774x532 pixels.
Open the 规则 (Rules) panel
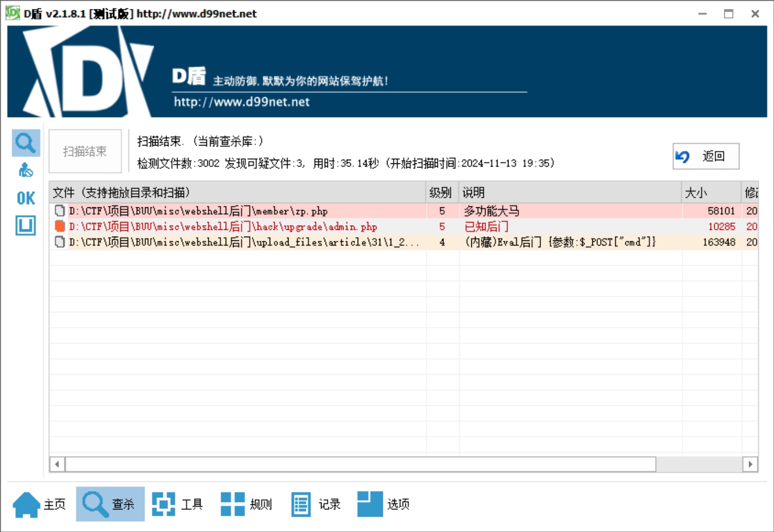pyautogui.click(x=247, y=503)
